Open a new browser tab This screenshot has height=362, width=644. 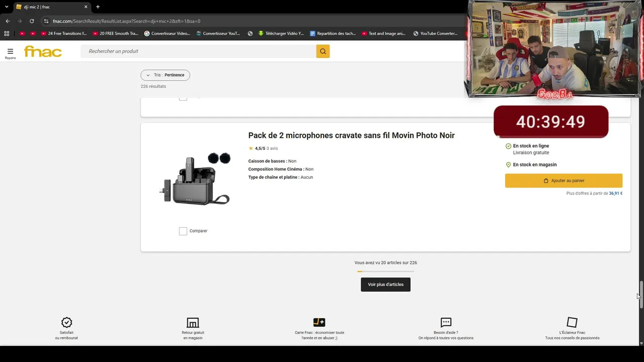(98, 7)
